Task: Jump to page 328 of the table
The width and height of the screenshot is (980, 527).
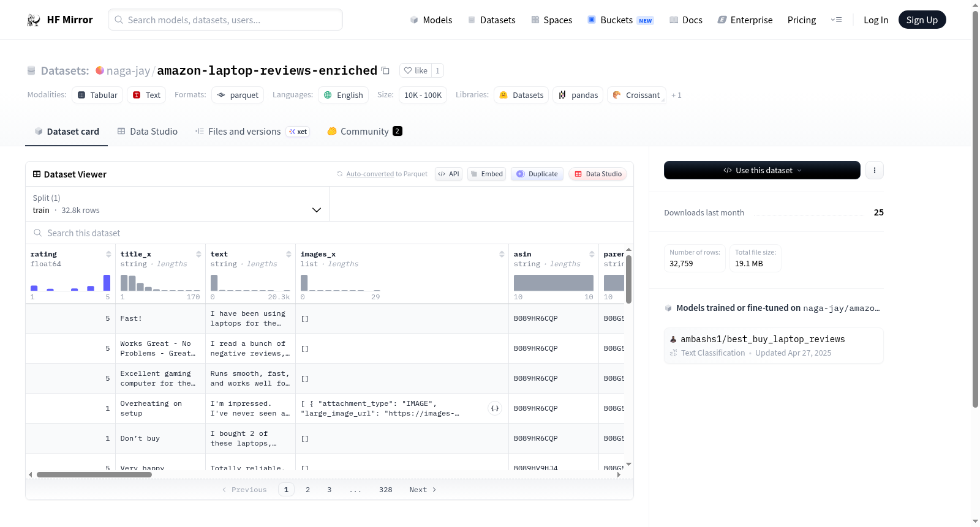Action: (x=385, y=490)
